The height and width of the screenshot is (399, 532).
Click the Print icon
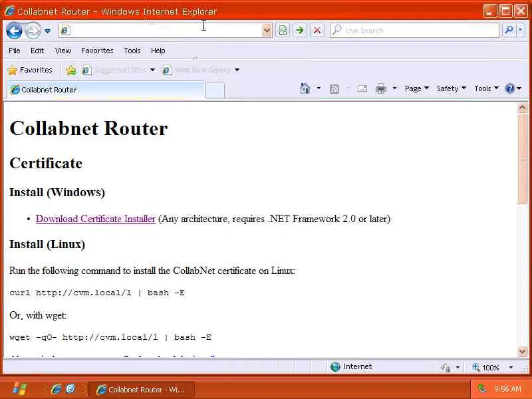tap(380, 89)
